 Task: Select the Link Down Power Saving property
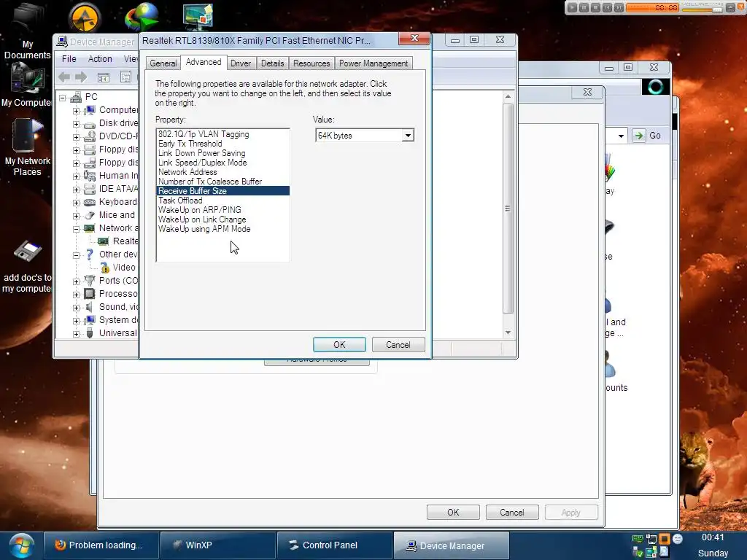point(222,153)
